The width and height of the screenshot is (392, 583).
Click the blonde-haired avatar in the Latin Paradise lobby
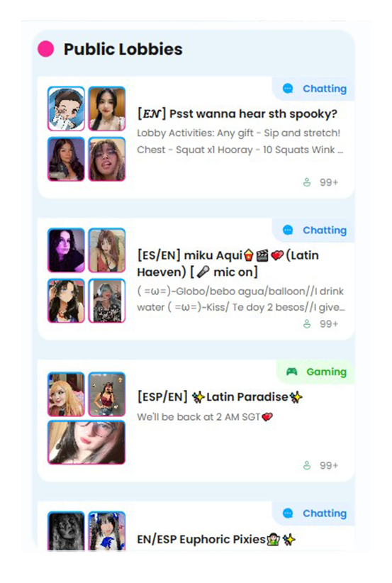[x=66, y=394]
